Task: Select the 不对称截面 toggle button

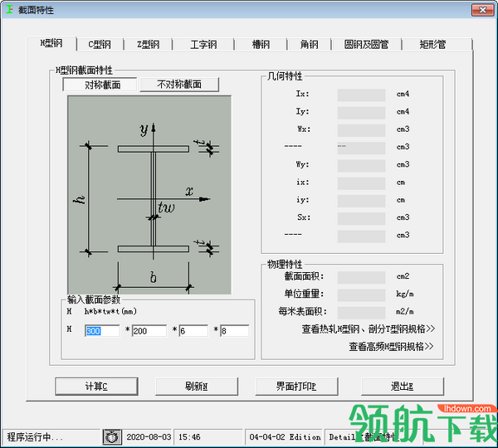Action: (x=179, y=85)
